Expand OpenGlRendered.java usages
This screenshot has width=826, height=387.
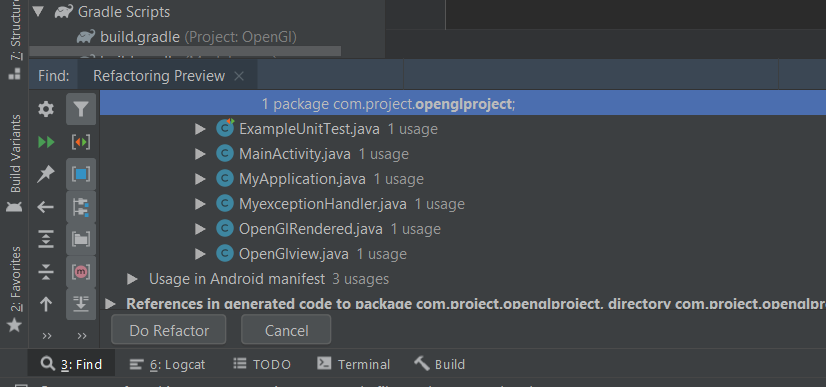(x=200, y=229)
